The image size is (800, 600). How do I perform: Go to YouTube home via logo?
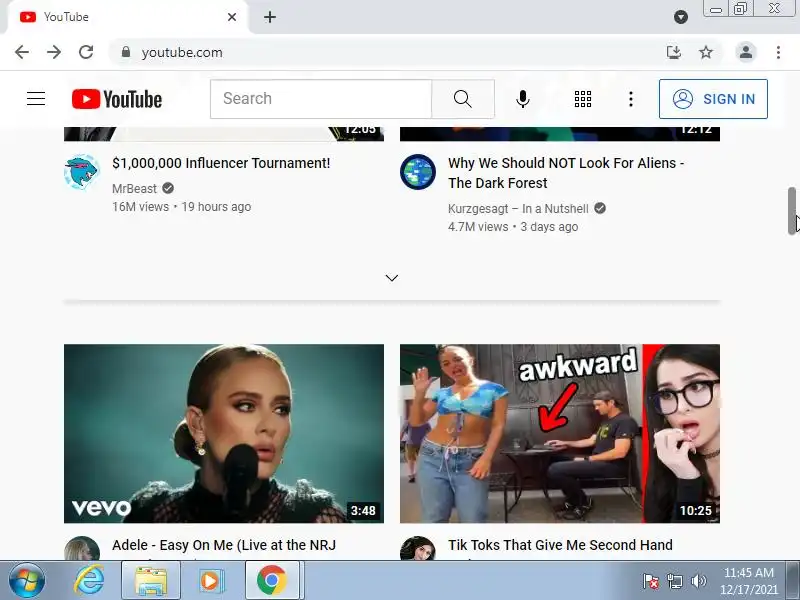(117, 99)
